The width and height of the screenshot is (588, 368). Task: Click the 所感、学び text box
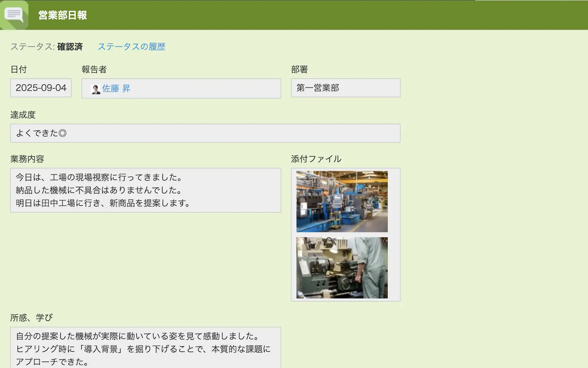click(x=145, y=348)
